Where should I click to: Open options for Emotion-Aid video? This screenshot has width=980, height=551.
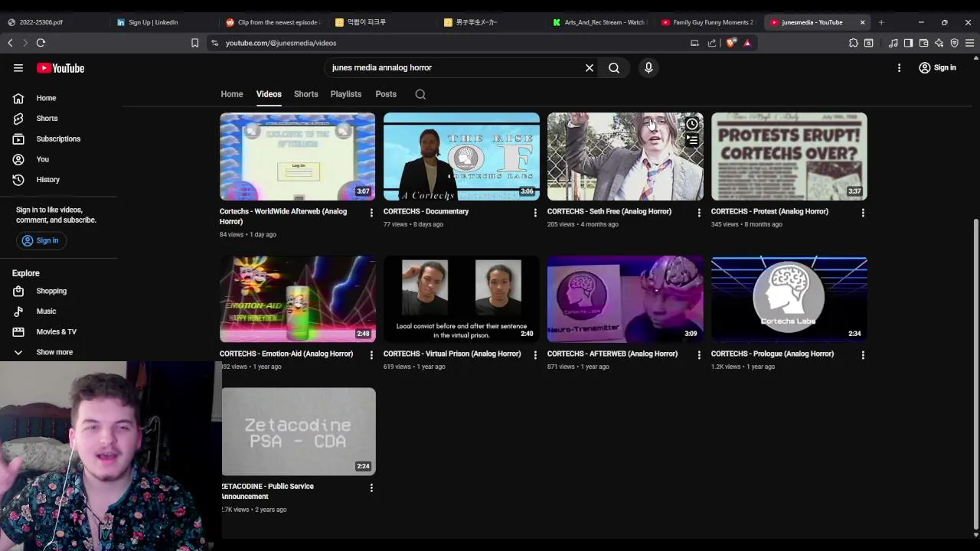371,355
